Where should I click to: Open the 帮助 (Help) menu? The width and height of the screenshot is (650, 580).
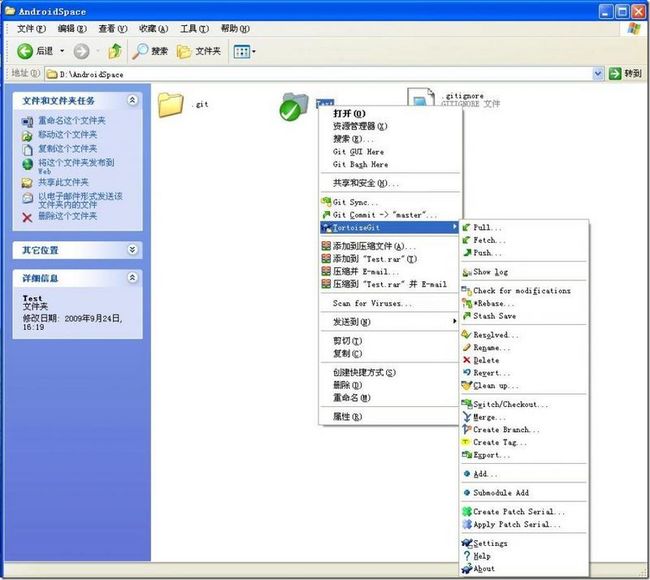(235, 29)
